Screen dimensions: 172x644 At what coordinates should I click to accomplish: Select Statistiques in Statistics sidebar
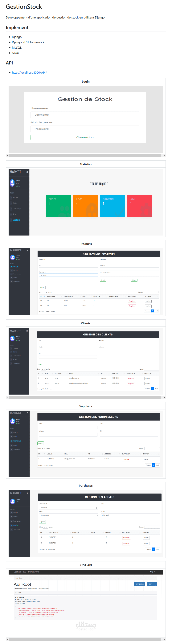click(16, 220)
